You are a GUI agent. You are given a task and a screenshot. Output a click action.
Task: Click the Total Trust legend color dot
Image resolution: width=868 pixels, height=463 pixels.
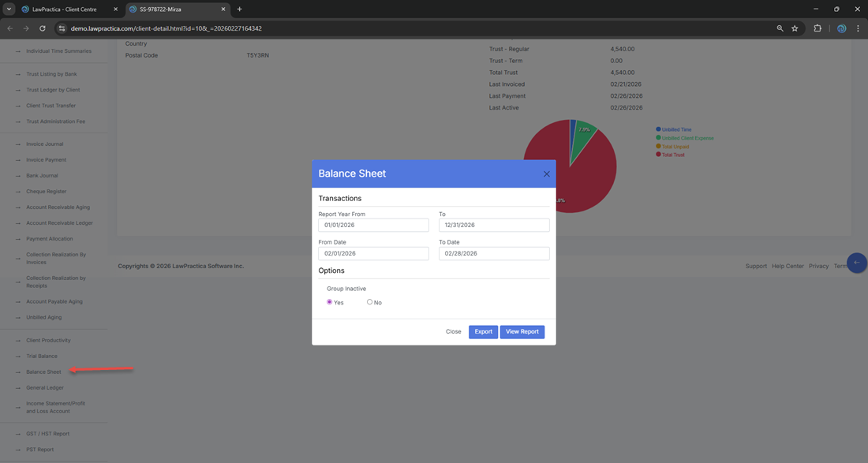point(658,155)
